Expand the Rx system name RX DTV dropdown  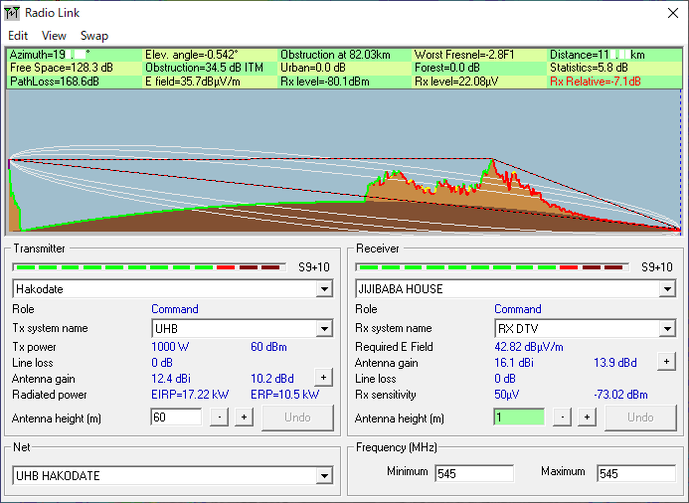tap(667, 329)
